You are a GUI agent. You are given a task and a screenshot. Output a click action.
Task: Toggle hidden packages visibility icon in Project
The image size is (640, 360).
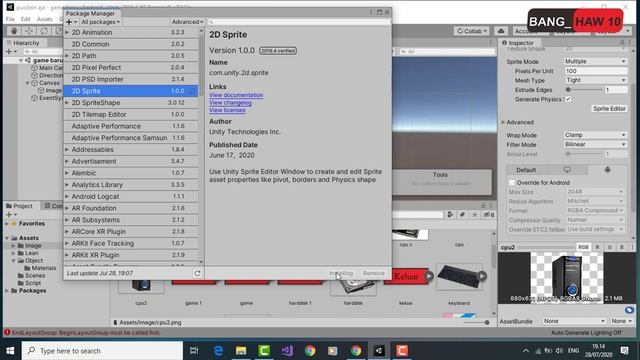489,215
